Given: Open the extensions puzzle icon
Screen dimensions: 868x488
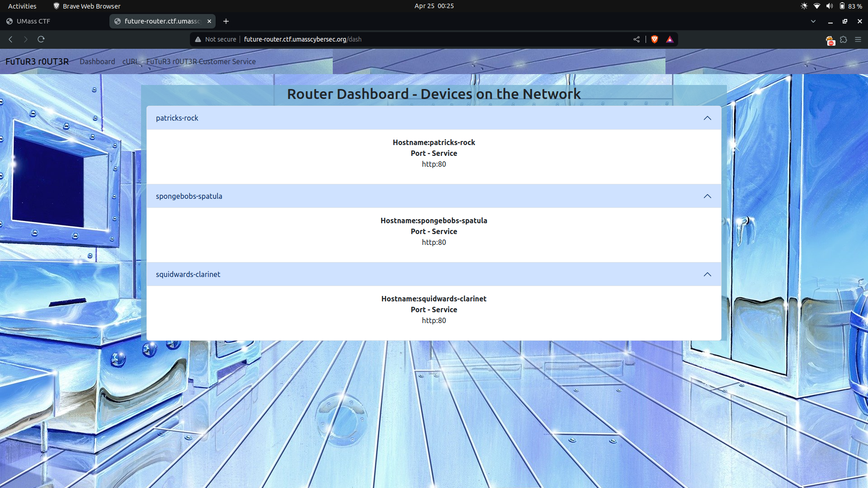Looking at the screenshot, I should pyautogui.click(x=844, y=40).
